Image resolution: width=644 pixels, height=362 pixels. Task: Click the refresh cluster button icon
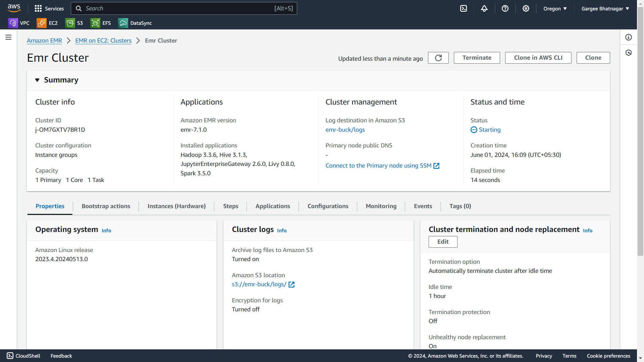pyautogui.click(x=438, y=58)
